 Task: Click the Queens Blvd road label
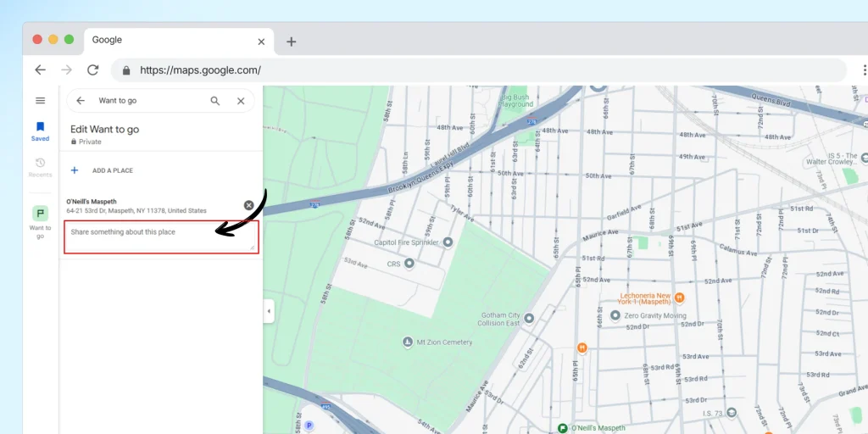[x=770, y=98]
